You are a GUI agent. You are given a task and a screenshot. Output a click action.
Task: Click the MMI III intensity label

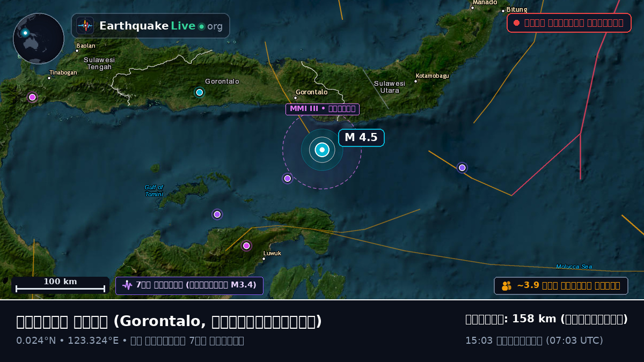(323, 109)
